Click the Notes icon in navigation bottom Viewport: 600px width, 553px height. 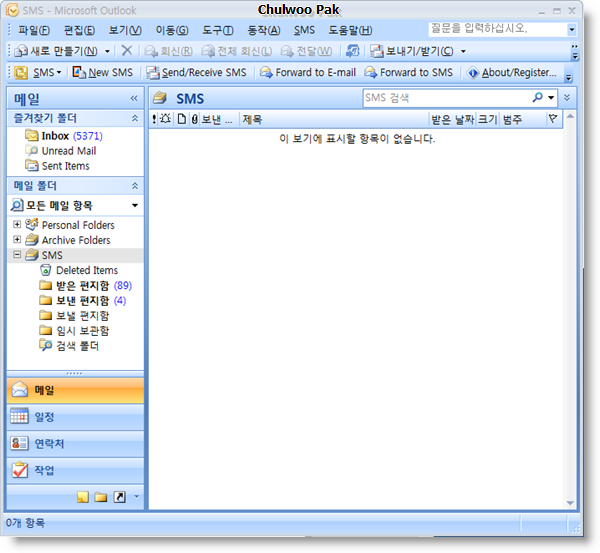pyautogui.click(x=83, y=497)
